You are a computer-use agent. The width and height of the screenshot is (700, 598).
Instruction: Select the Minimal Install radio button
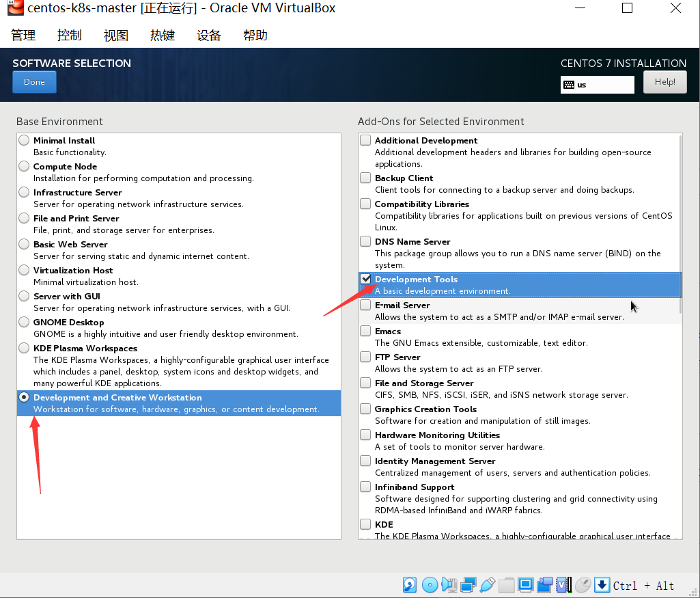(24, 140)
